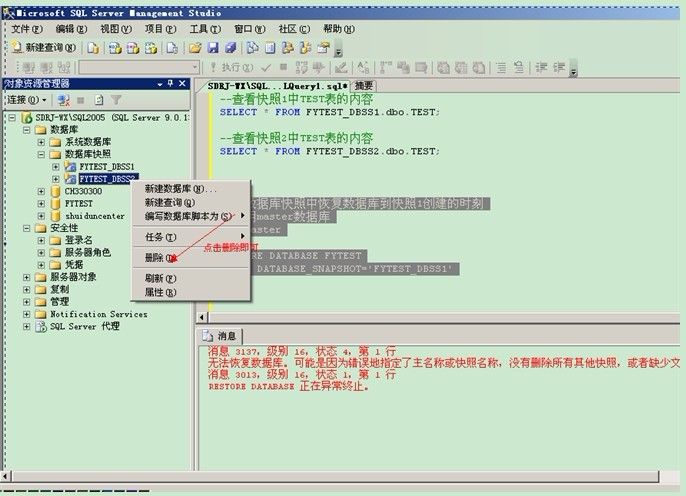Click bottom window horizontal scrollbar thumb
686x496 pixels.
[x=335, y=476]
